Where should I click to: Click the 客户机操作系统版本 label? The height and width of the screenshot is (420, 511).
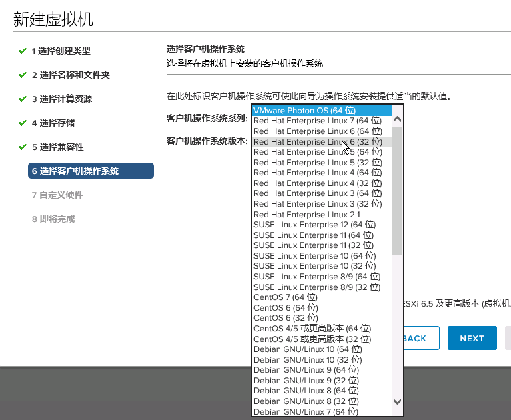(207, 141)
